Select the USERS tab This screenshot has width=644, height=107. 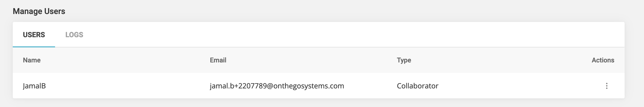point(34,35)
